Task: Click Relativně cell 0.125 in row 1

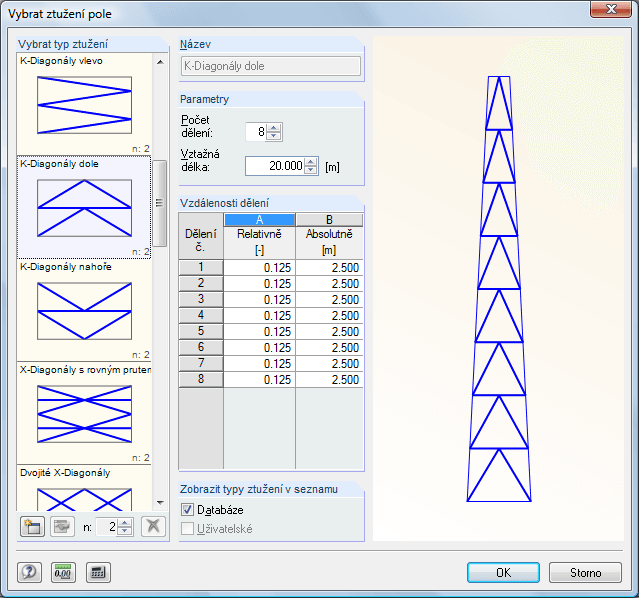Action: click(260, 267)
